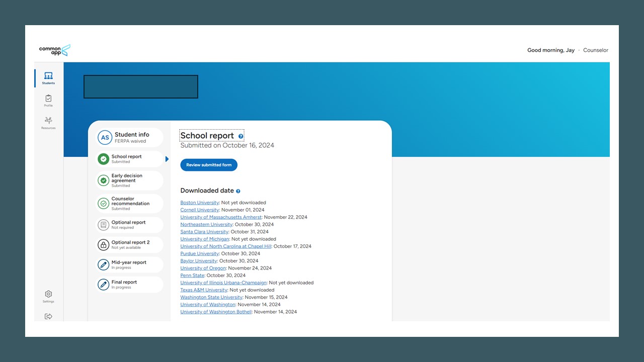The width and height of the screenshot is (644, 362).
Task: Click the pencil icon for Final report
Action: point(104,285)
